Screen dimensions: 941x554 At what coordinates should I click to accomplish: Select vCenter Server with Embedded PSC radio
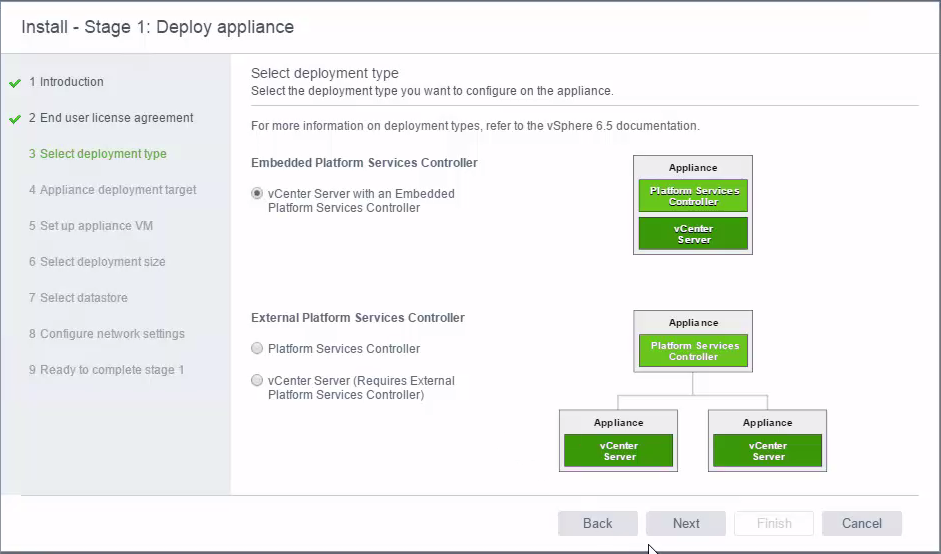[257, 193]
